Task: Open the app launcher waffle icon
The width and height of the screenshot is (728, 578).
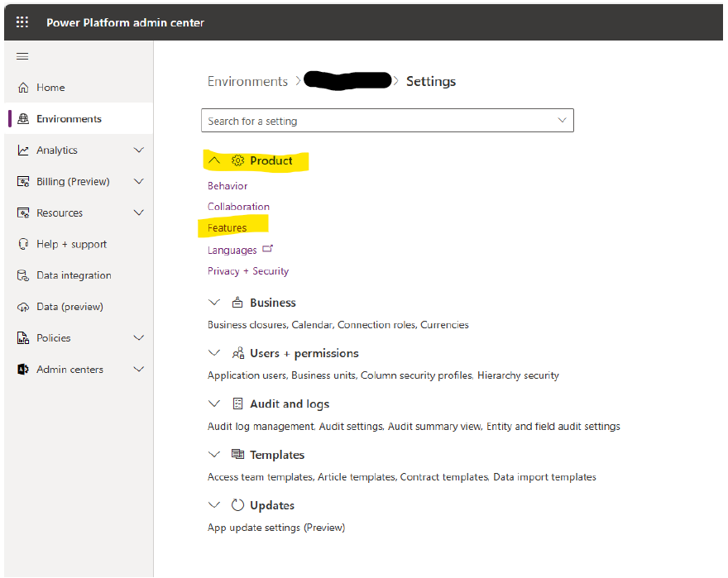Action: (22, 21)
